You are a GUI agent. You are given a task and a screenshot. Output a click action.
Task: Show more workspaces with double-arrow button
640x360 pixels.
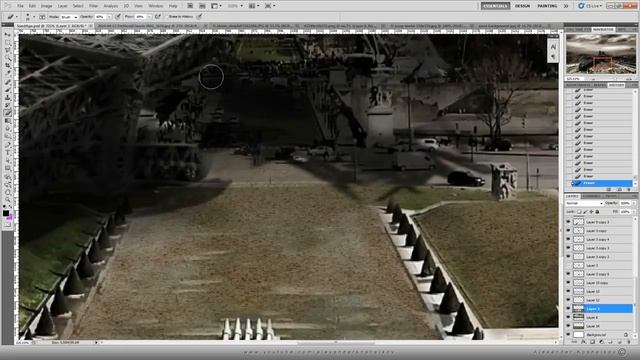click(566, 6)
